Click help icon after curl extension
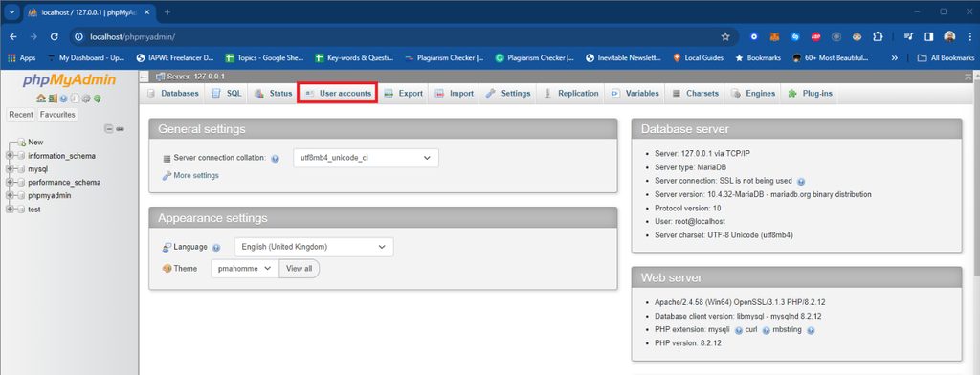 pos(766,330)
